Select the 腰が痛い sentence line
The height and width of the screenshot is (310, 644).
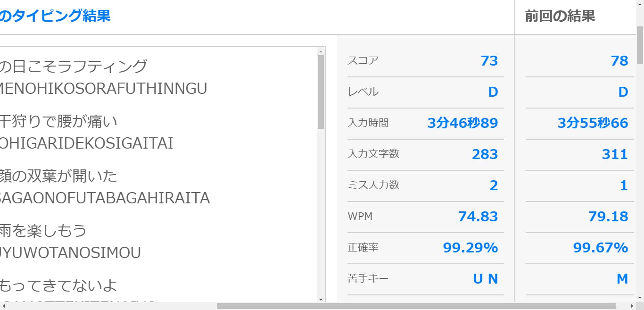pos(58,121)
